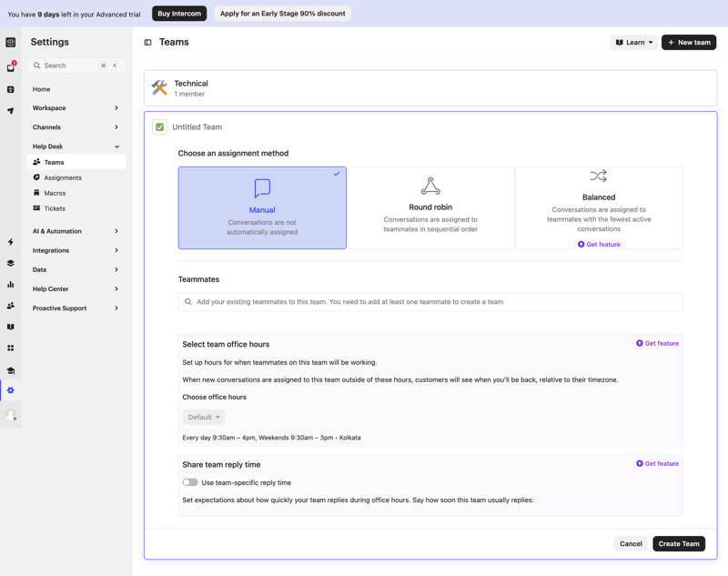
Task: Click the teammates search input field
Action: tap(430, 301)
